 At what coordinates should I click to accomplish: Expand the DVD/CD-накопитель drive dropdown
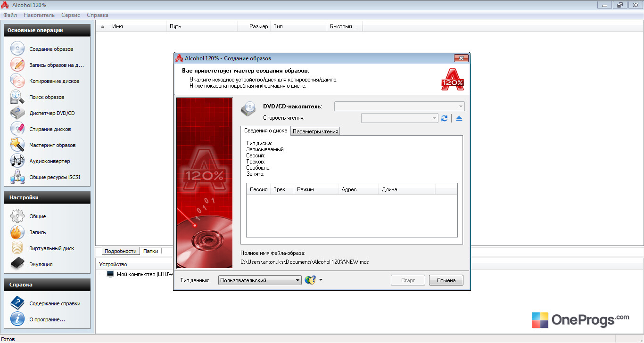pyautogui.click(x=399, y=106)
